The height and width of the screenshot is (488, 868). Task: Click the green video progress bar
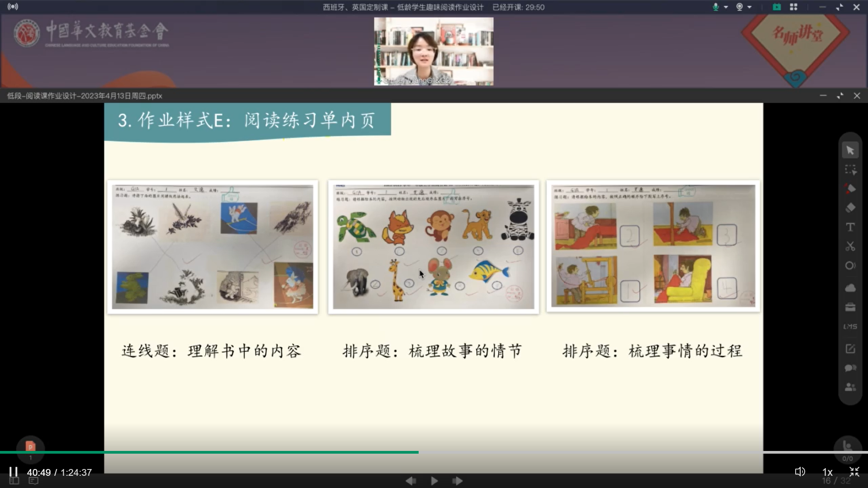coord(209,452)
